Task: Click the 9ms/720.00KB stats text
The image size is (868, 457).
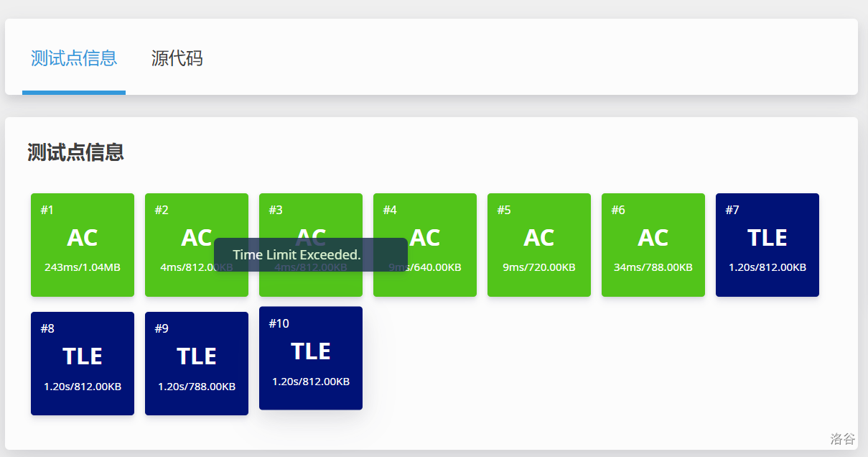Action: tap(539, 267)
